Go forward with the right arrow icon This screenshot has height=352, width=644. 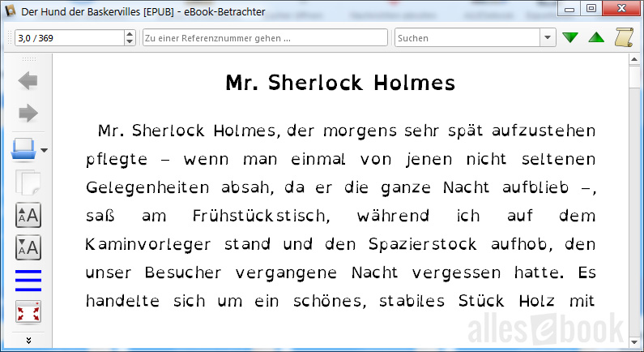point(28,113)
